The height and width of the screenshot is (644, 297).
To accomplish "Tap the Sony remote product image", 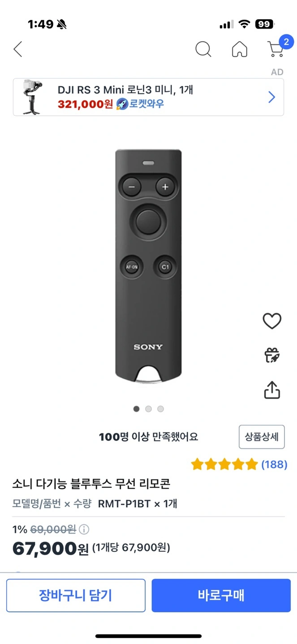I will [x=148, y=264].
